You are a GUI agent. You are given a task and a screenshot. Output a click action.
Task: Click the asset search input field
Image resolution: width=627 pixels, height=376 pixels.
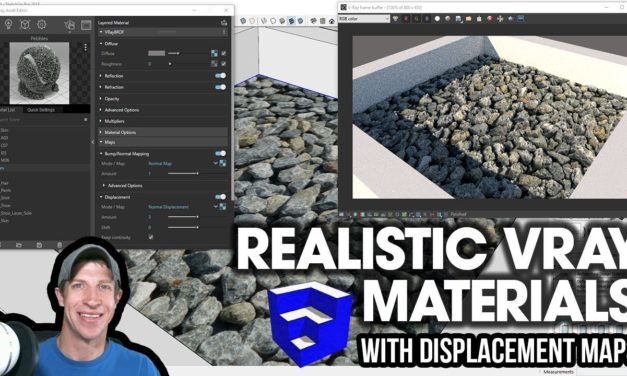[x=41, y=120]
